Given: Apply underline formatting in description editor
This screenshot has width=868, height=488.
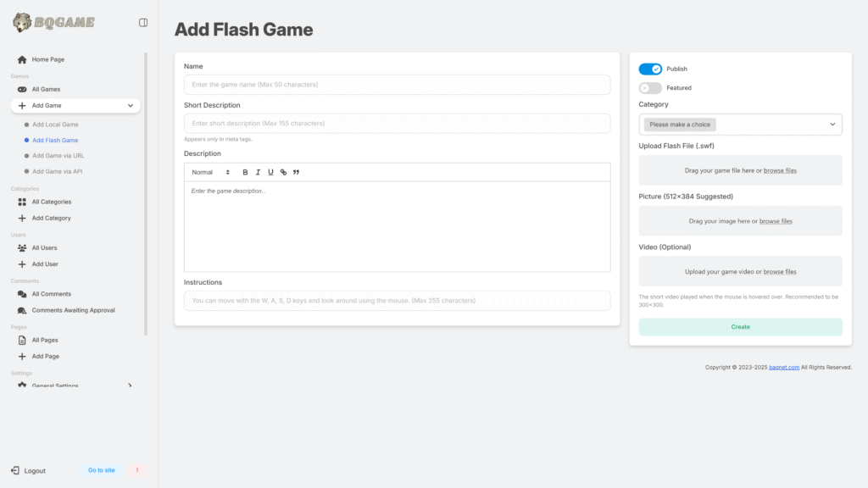Looking at the screenshot, I should click(270, 172).
